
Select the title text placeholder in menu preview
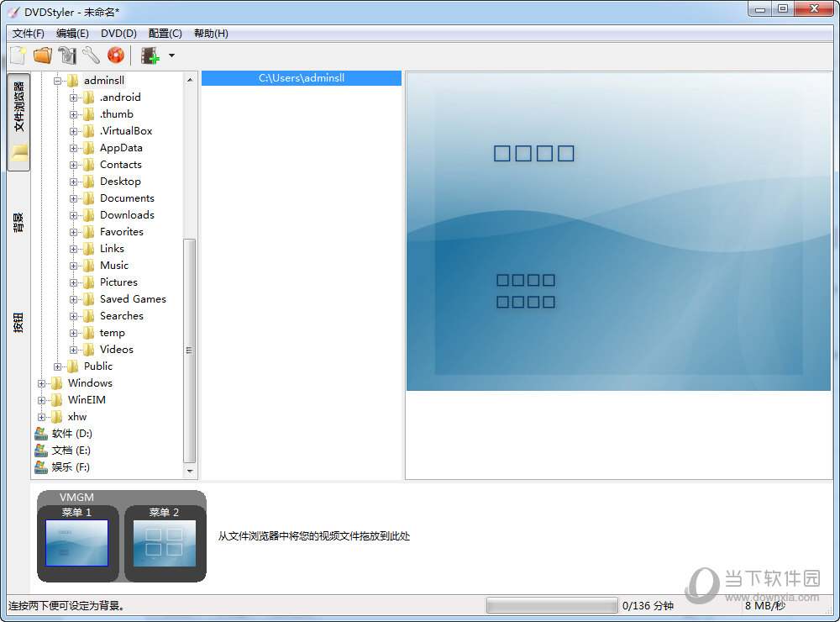click(x=533, y=153)
